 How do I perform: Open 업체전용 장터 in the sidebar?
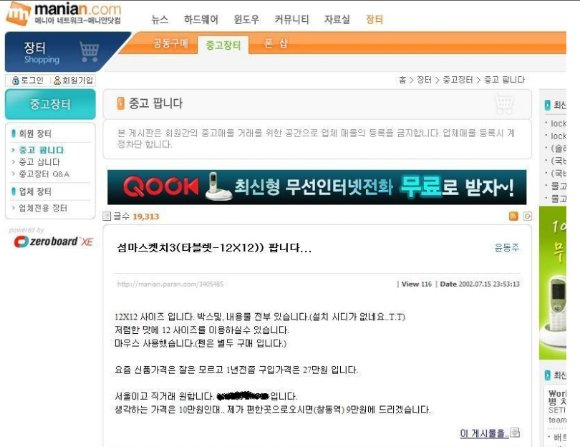43,208
